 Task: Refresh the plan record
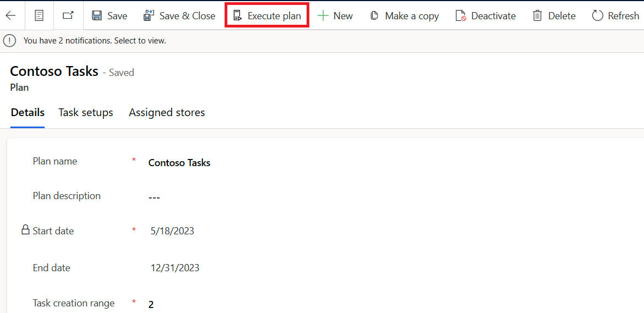(x=615, y=16)
